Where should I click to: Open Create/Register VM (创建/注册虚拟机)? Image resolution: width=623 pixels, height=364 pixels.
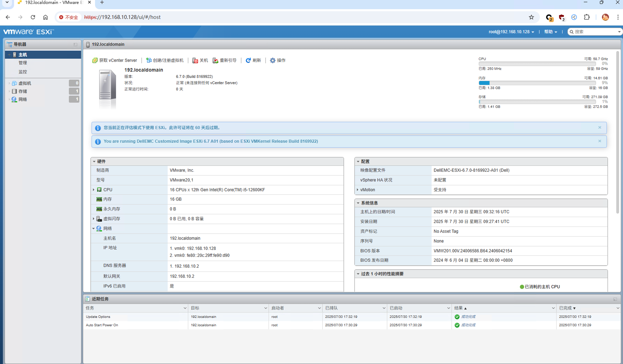click(165, 60)
